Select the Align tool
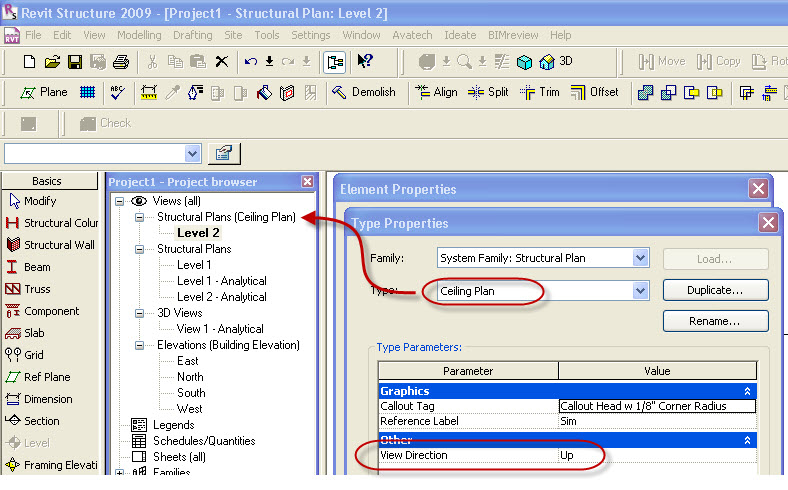 pyautogui.click(x=436, y=92)
